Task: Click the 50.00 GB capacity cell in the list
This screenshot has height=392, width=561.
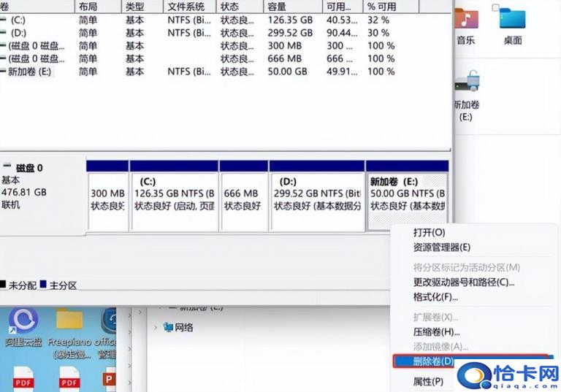Action: point(287,72)
